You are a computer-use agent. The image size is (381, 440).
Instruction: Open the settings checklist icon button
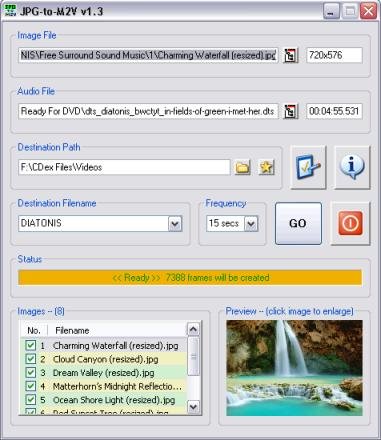coord(308,167)
